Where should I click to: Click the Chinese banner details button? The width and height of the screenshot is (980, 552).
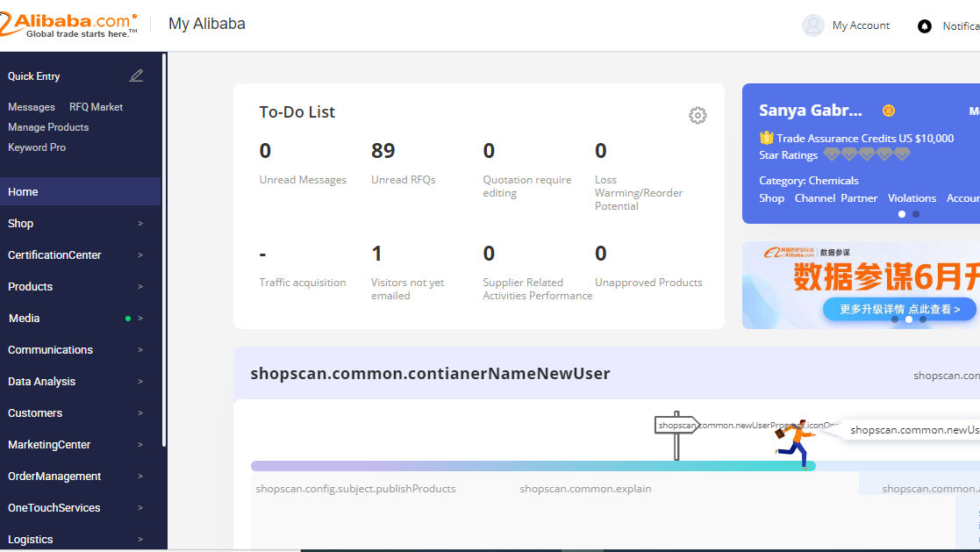[x=899, y=309]
